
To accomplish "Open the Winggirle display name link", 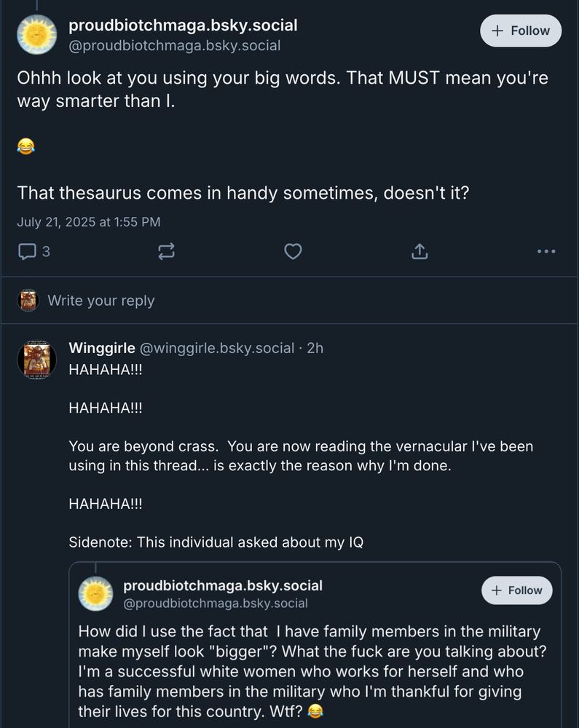I will (101, 349).
